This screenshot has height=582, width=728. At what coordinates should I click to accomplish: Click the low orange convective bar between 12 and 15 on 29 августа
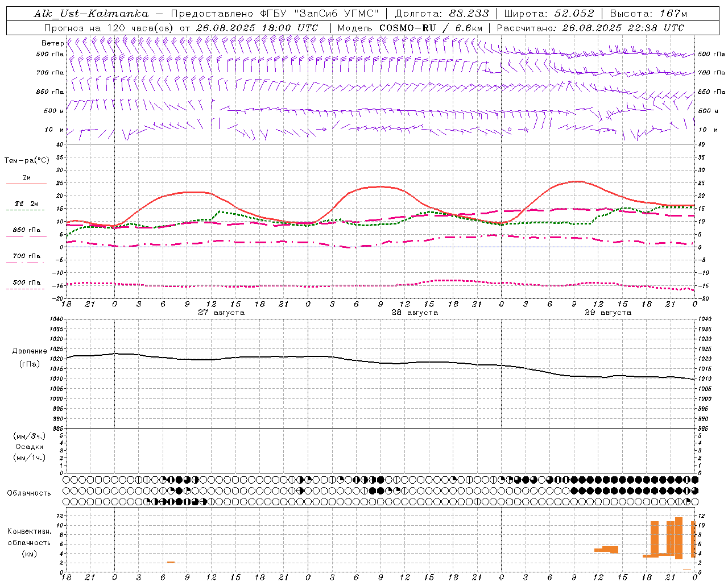point(606,550)
